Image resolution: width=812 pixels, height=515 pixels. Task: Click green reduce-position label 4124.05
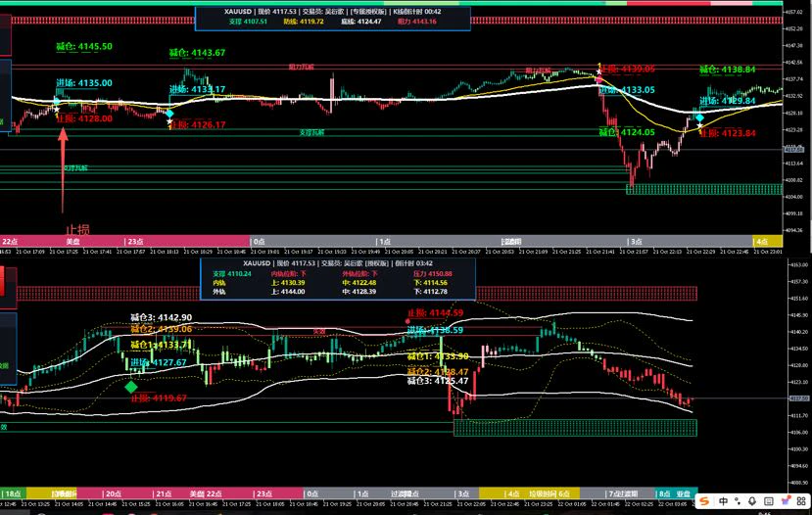pyautogui.click(x=627, y=132)
